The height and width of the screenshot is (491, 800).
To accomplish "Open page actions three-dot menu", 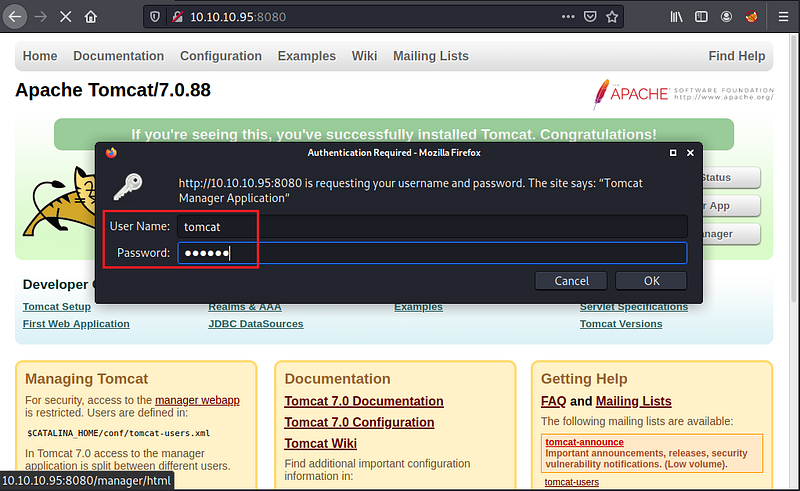I will click(x=568, y=17).
